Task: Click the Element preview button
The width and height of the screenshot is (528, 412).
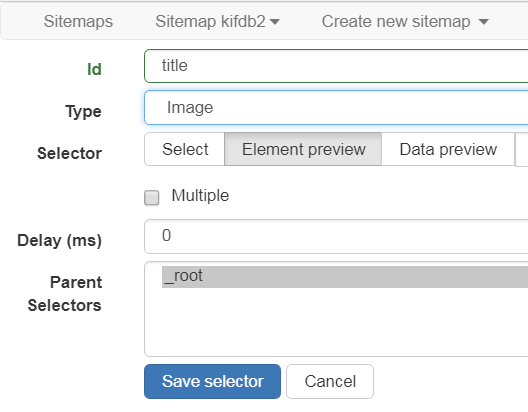Action: (303, 149)
